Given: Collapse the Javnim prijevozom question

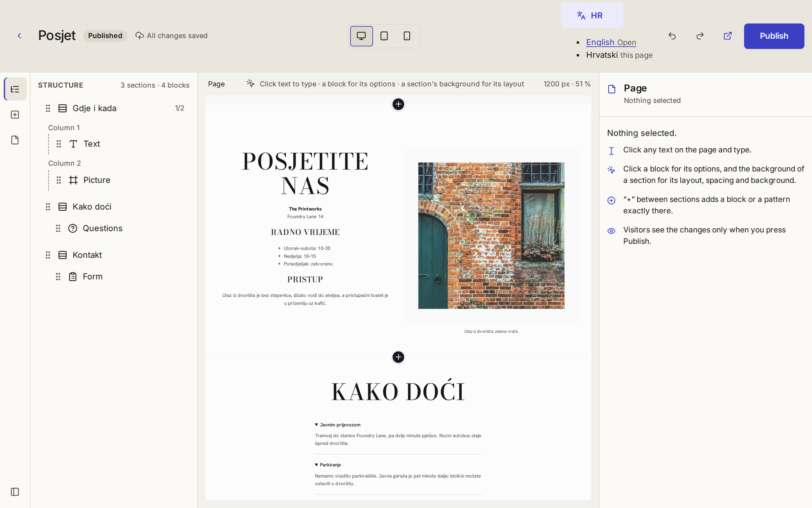Looking at the screenshot, I should coord(338,425).
